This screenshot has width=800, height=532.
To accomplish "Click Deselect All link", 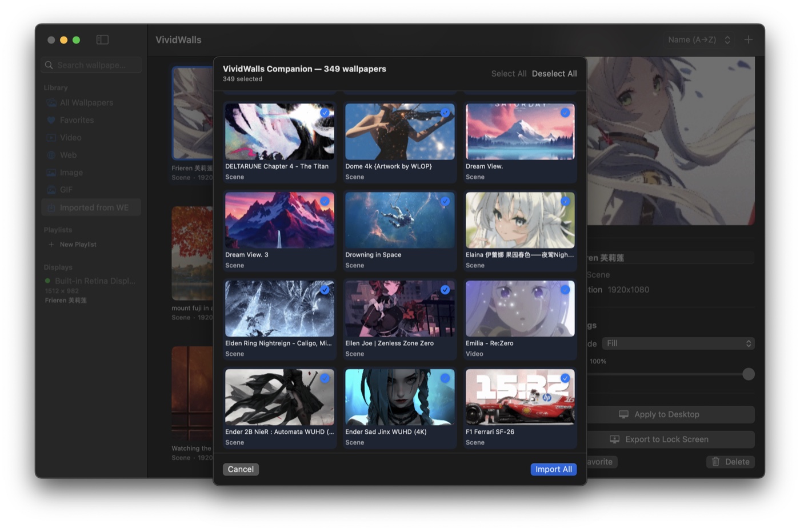I will [554, 74].
